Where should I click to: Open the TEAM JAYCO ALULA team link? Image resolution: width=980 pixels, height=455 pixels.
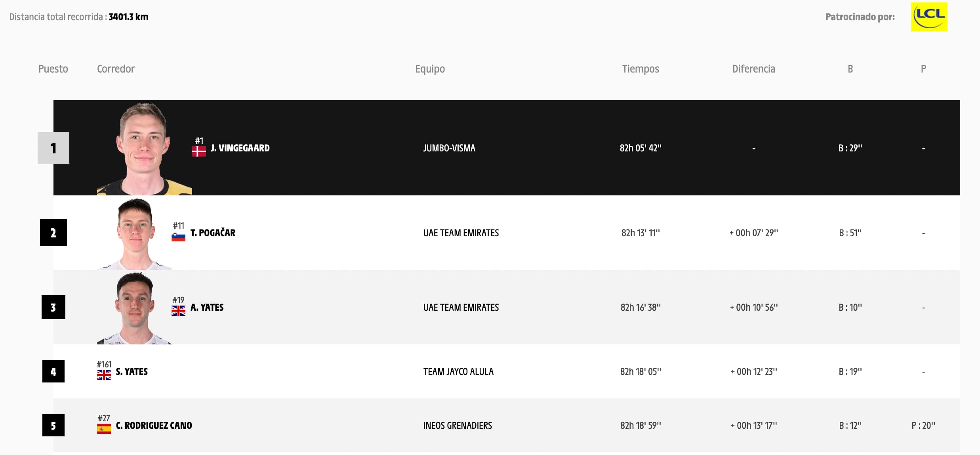[458, 372]
